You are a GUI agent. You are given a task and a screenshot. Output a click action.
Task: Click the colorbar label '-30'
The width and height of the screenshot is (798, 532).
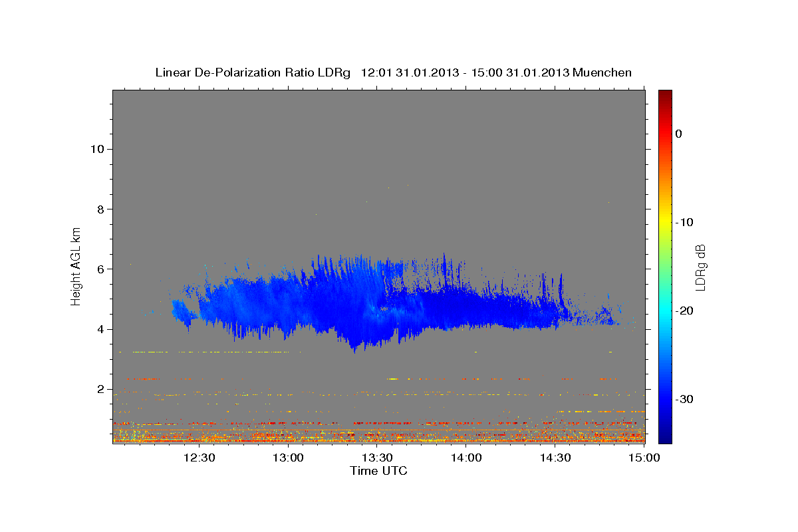[x=685, y=399]
